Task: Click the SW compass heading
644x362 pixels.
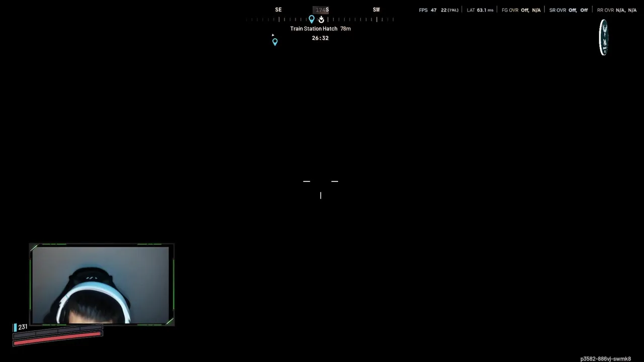Action: tap(376, 10)
